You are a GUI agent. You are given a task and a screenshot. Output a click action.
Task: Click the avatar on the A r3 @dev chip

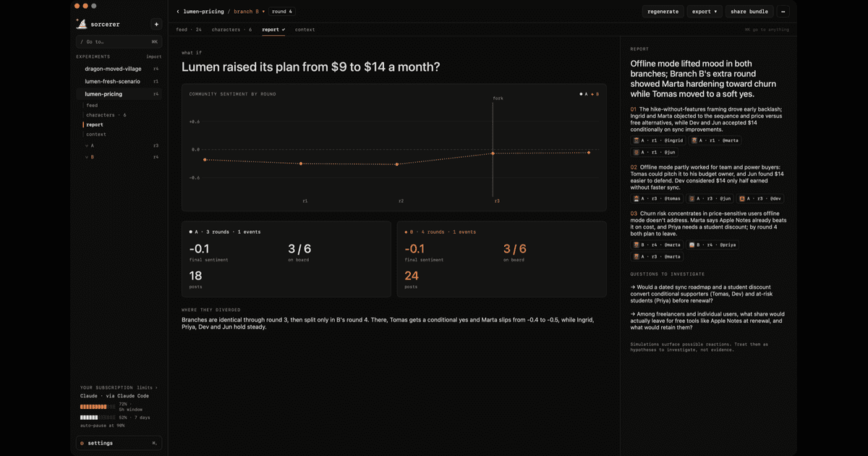coord(742,198)
